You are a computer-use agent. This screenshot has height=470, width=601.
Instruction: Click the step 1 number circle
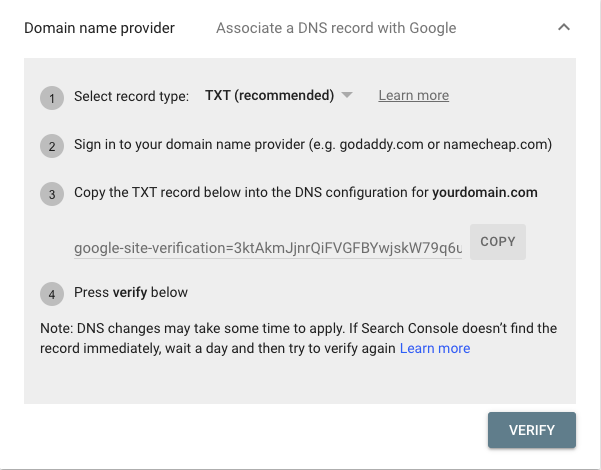click(x=52, y=98)
